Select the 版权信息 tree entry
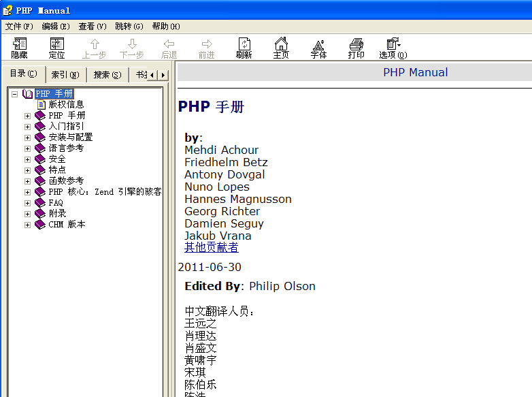The width and height of the screenshot is (532, 397). (66, 105)
